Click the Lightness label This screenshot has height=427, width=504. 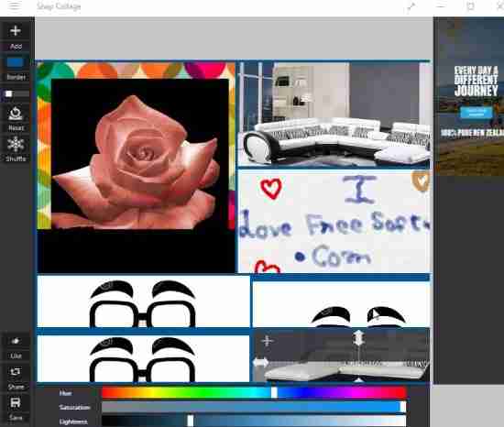73,422
